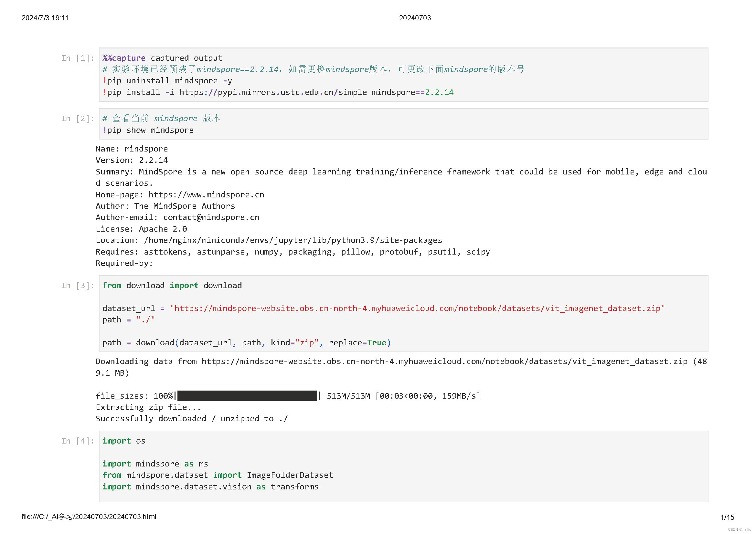Click the In [4] cell prompt label
This screenshot has width=756, height=534.
(78, 441)
